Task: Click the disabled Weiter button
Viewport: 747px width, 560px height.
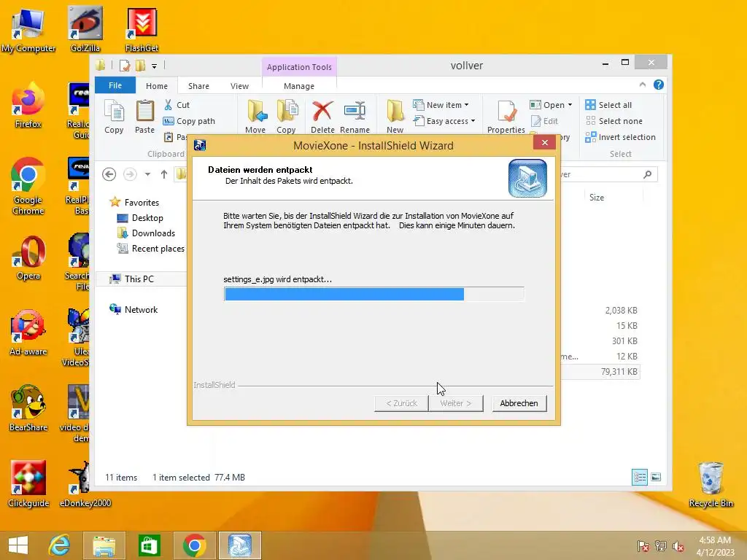Action: pos(456,402)
